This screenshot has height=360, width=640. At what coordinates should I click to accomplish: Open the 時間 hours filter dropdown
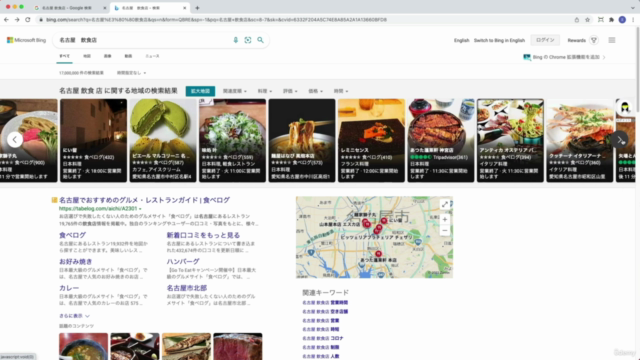(x=341, y=91)
